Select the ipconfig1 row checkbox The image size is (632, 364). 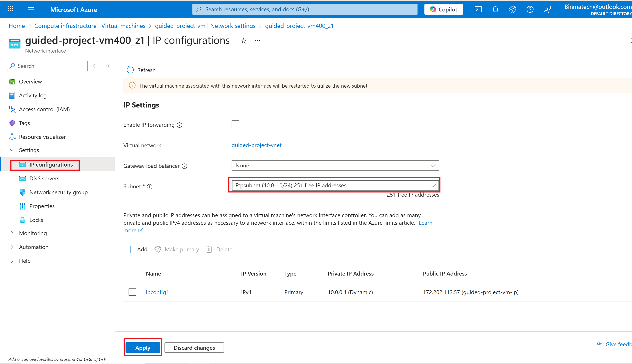[x=132, y=292]
